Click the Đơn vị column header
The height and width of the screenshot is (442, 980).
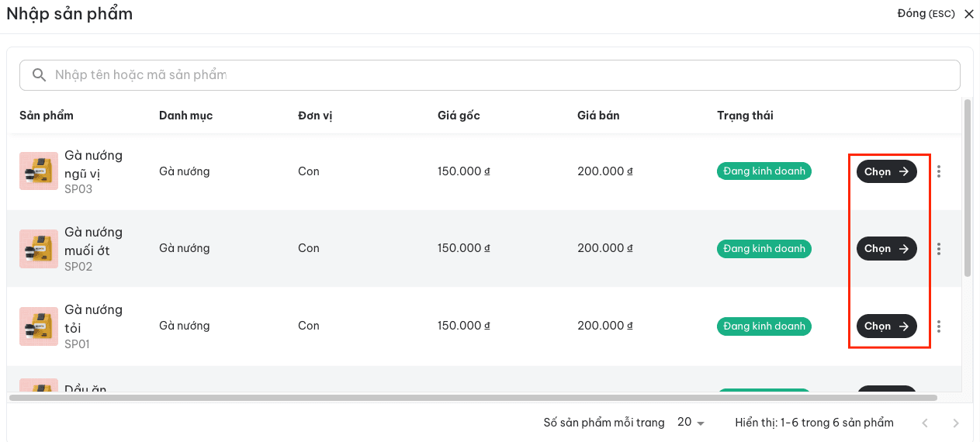click(315, 116)
